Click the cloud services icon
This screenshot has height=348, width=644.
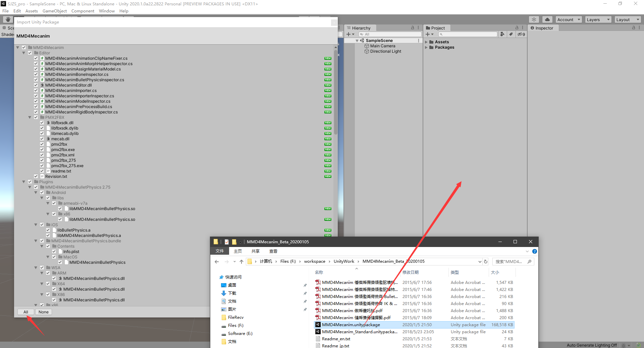[547, 19]
